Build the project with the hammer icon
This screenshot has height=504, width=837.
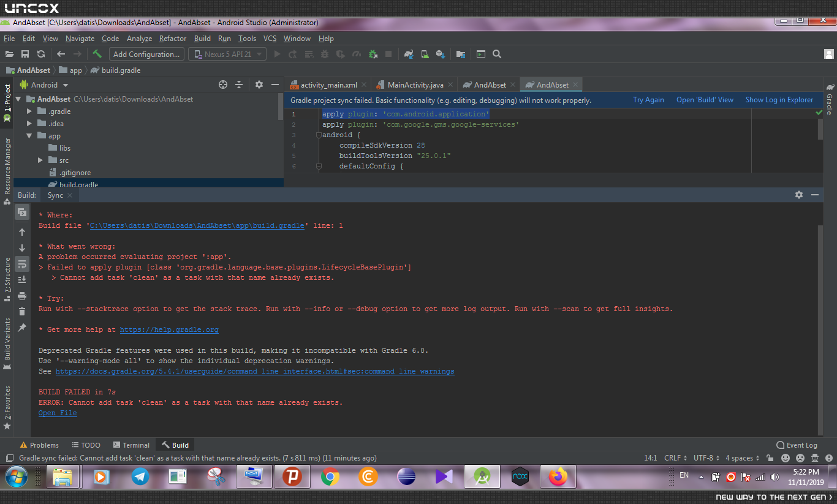click(97, 54)
